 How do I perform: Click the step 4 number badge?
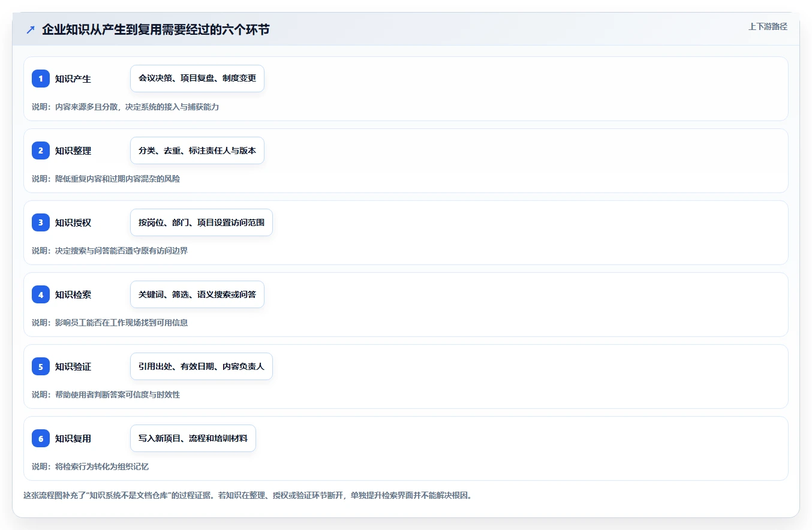click(x=41, y=294)
